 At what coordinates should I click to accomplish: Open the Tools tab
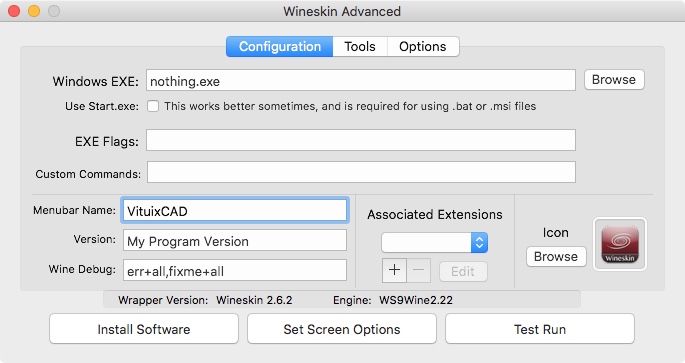(360, 47)
